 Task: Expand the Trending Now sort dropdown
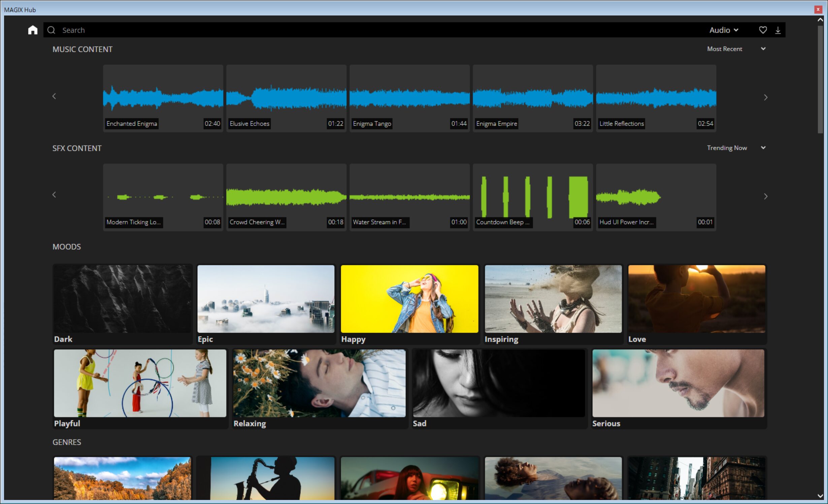[x=736, y=148]
